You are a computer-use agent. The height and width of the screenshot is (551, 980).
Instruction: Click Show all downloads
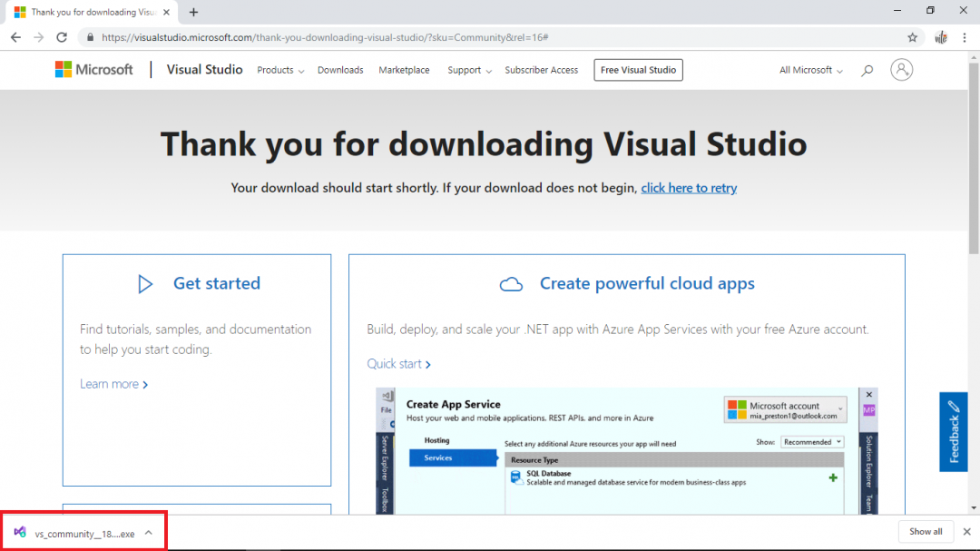click(926, 532)
